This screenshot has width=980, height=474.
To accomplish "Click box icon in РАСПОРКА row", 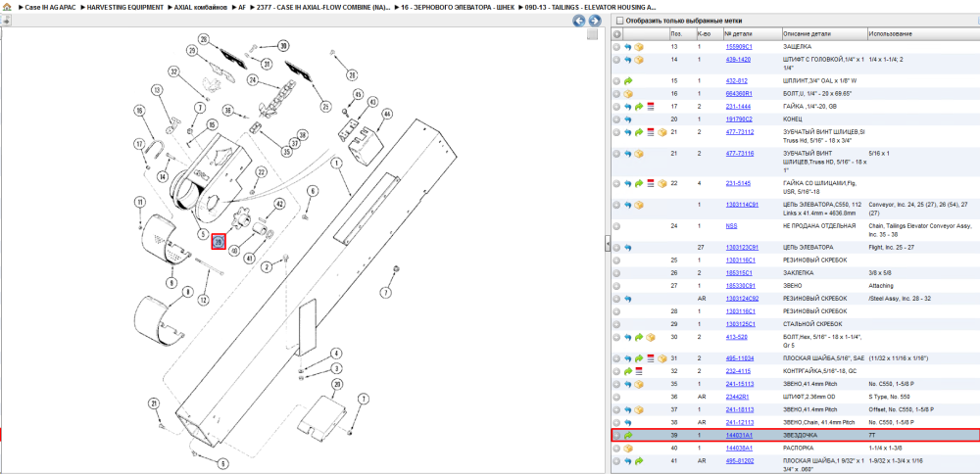I will [628, 449].
